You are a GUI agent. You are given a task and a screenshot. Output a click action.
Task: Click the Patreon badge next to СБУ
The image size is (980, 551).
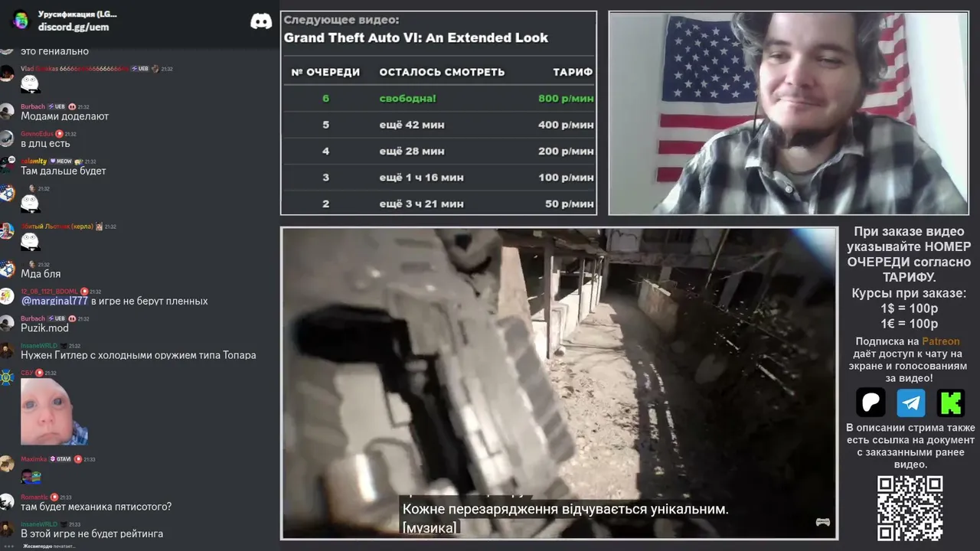[x=39, y=373]
